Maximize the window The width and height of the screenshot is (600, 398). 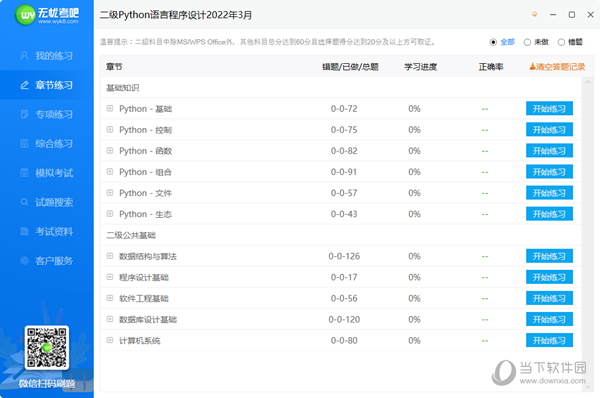572,15
